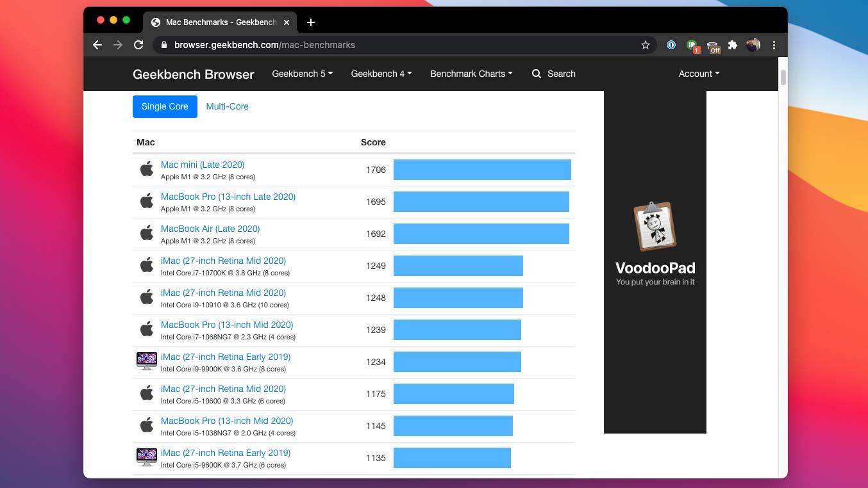Reload the Mac Benchmarks page

click(x=138, y=45)
